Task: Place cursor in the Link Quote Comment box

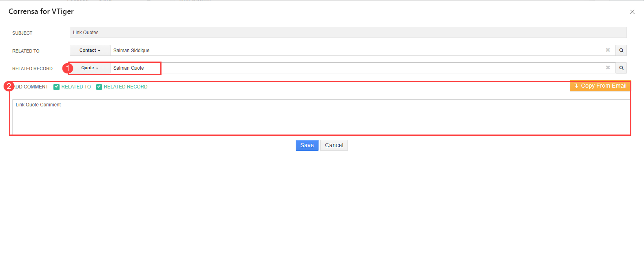Action: pos(321,117)
